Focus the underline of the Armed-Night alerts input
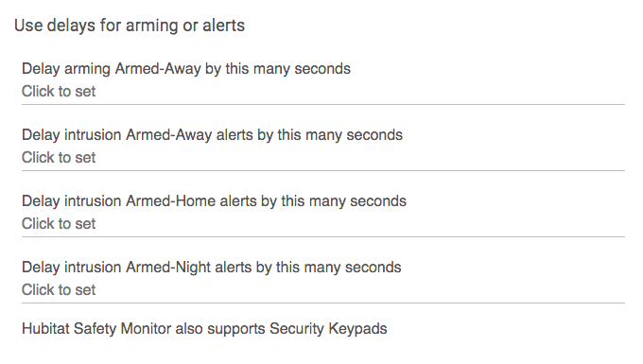This screenshot has height=364, width=643. click(x=323, y=303)
